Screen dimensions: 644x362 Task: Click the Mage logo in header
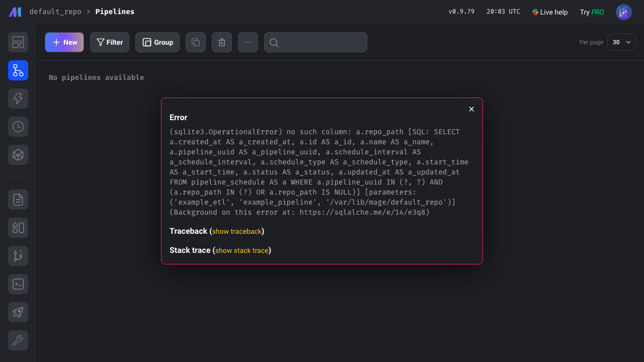tap(15, 12)
